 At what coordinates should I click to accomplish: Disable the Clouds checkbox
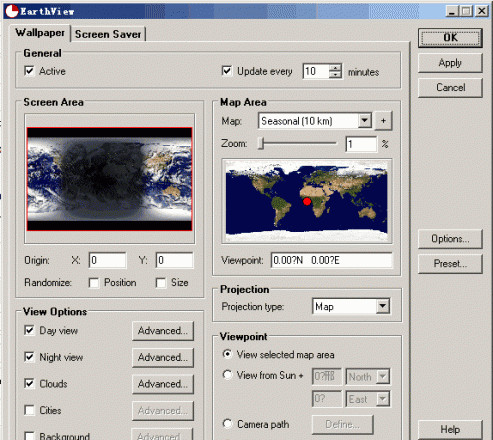tap(29, 384)
